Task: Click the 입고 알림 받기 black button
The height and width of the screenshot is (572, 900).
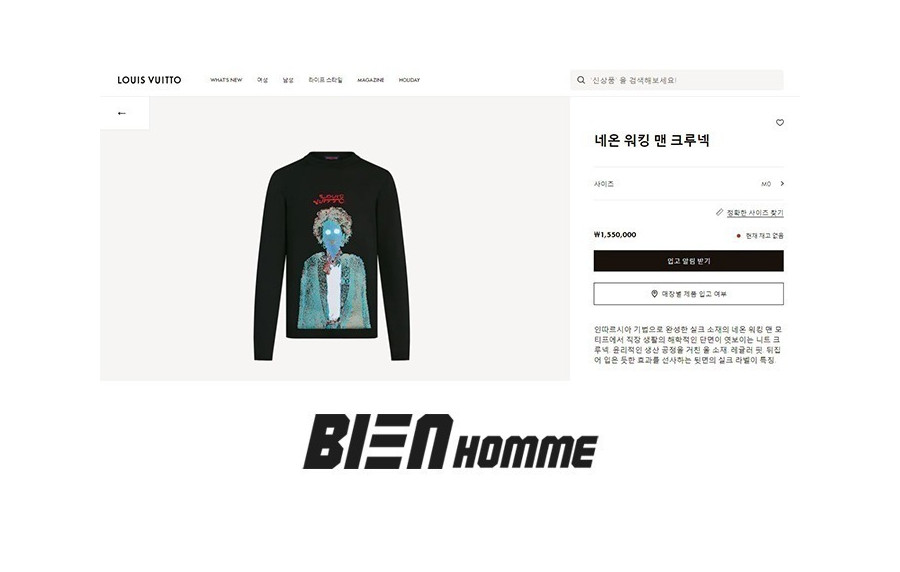Action: tap(688, 261)
